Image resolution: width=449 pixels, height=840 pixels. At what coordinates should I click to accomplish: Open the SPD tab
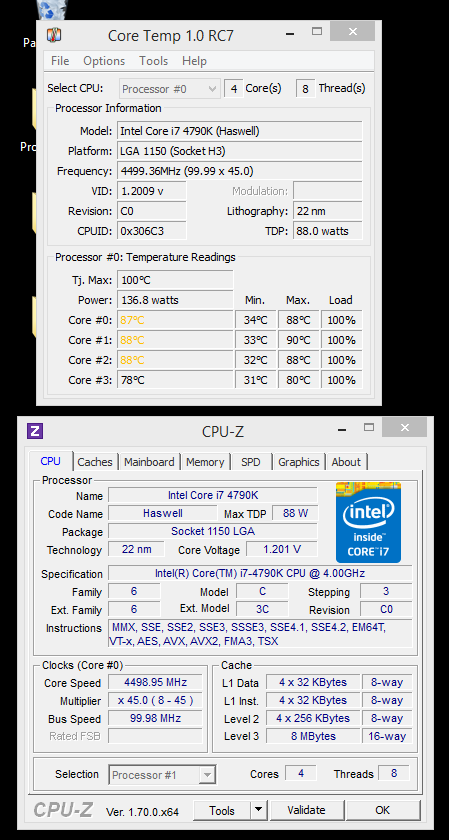pyautogui.click(x=251, y=462)
